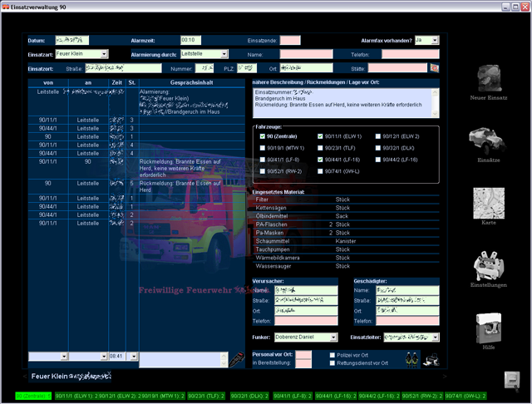
Task: Check 90/23/1 (TLF) vehicle
Action: click(320, 148)
